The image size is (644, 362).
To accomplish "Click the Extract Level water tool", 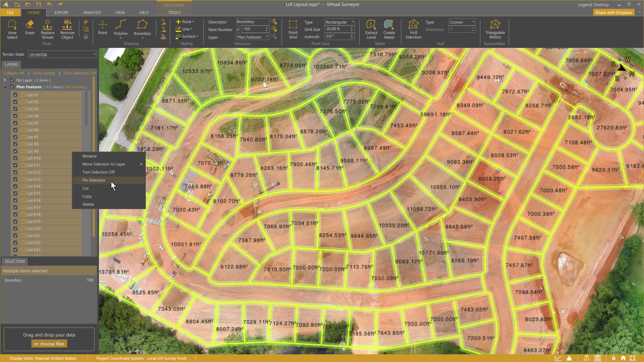I will click(371, 29).
